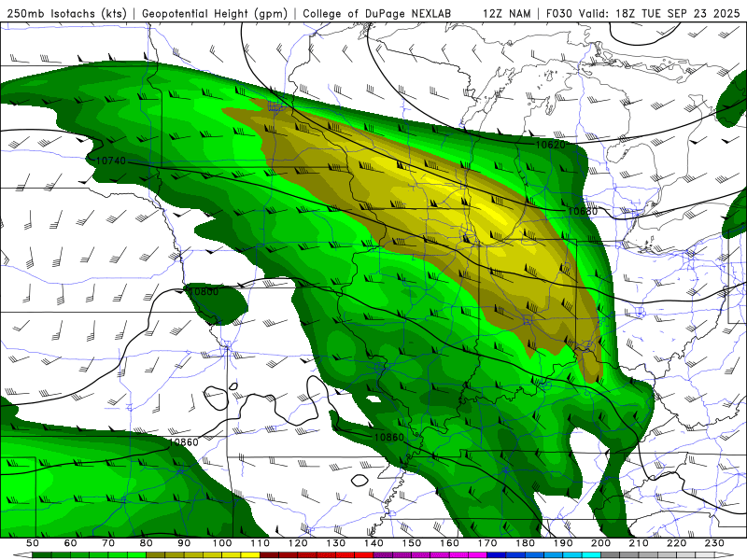Click the 200 value on the color scale
The image size is (747, 560).
click(600, 543)
